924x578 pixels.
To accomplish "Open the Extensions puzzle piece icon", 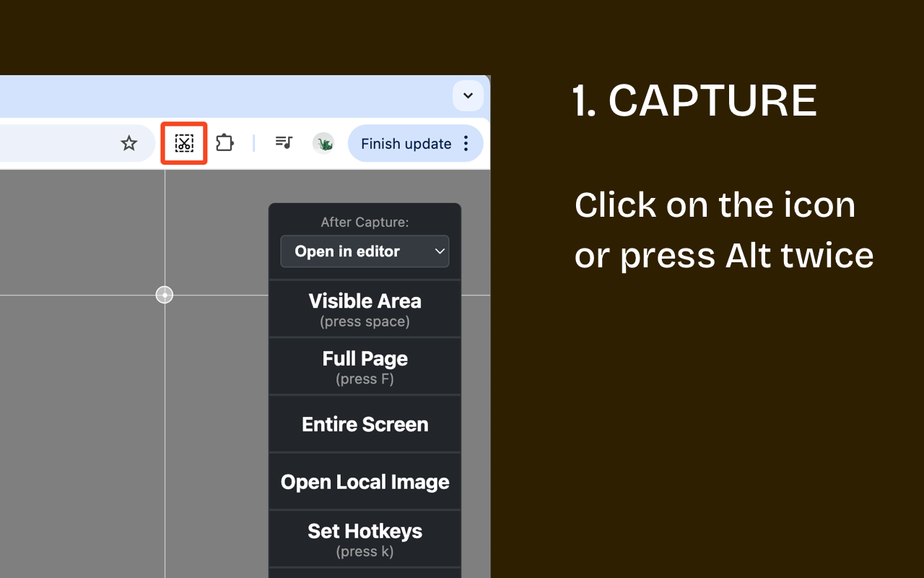I will tap(225, 143).
